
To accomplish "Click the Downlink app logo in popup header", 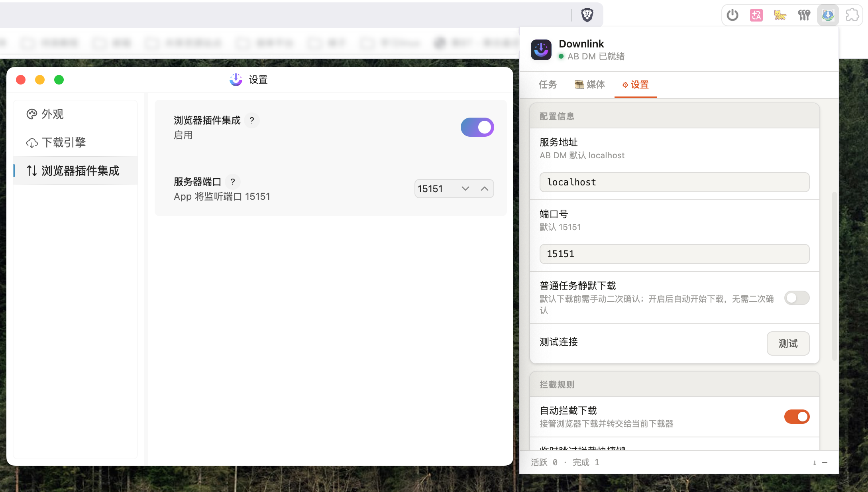I will pyautogui.click(x=541, y=50).
